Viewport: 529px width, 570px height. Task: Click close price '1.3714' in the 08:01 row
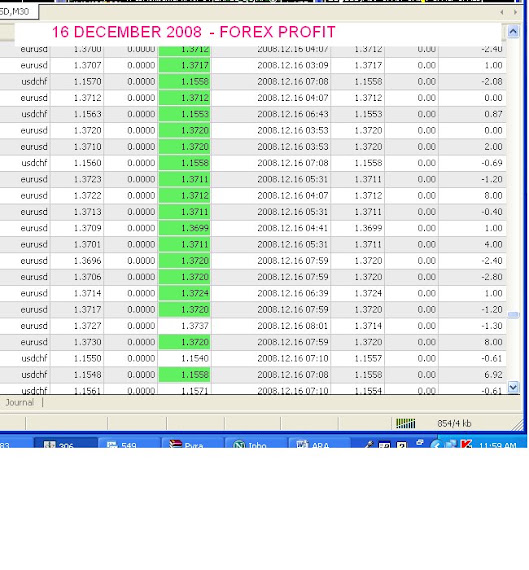(x=368, y=326)
